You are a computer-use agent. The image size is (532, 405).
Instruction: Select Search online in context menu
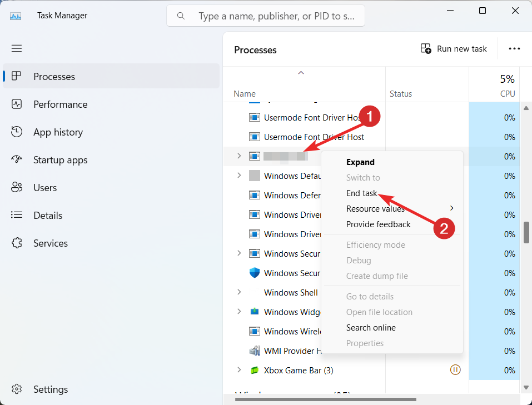371,328
